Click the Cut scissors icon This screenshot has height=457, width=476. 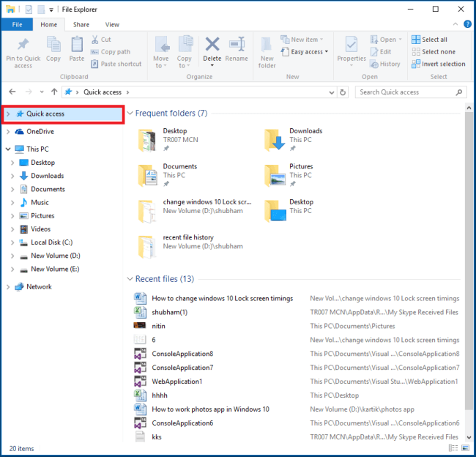(x=95, y=40)
